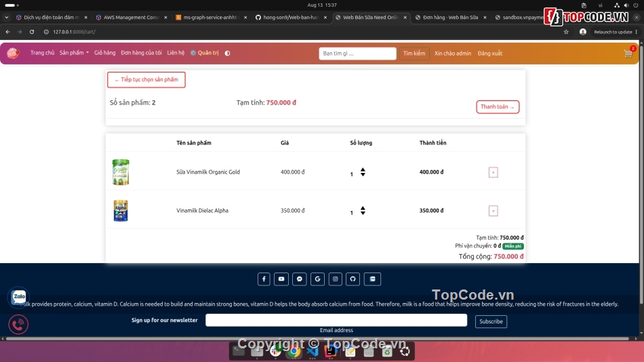Image resolution: width=644 pixels, height=362 pixels.
Task: Click the Sữa Vinamilk Organic Gold product thumbnail
Action: point(121,172)
